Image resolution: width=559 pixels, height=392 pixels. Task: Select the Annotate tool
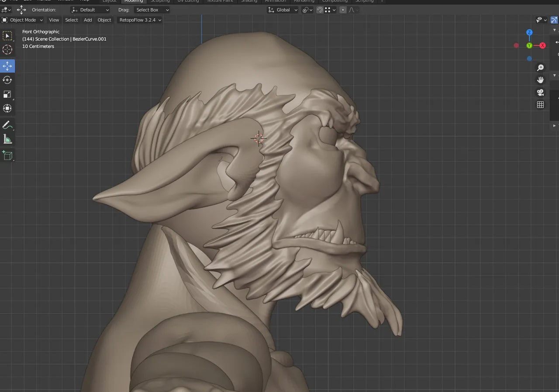pyautogui.click(x=7, y=125)
